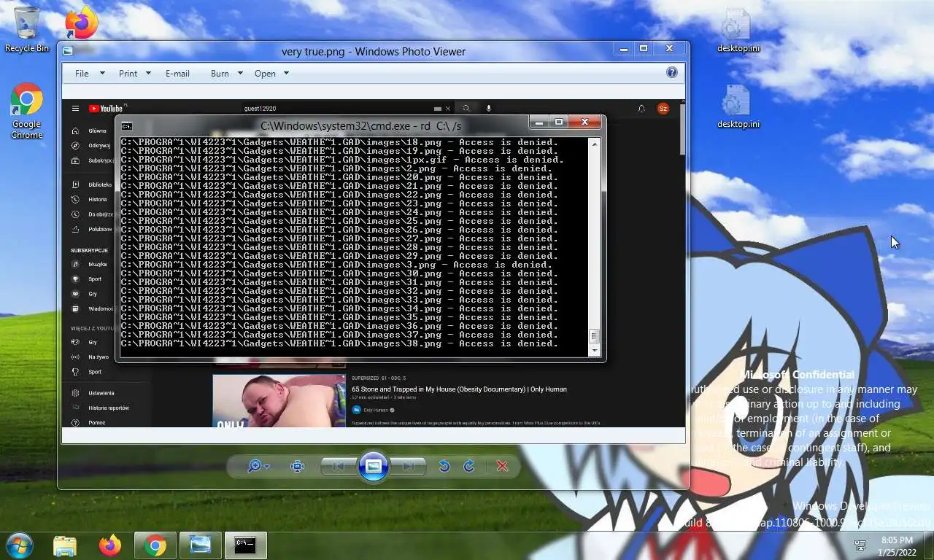Rotate the picture clockwise
Image resolution: width=934 pixels, height=560 pixels.
[469, 466]
